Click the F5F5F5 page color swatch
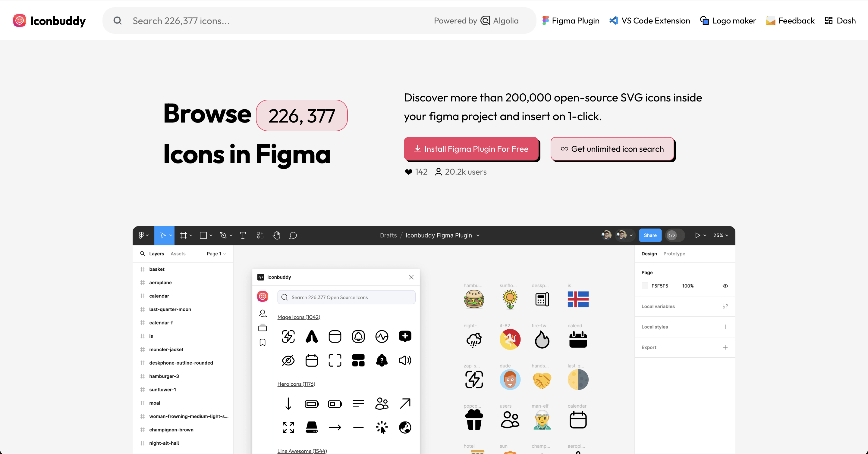The width and height of the screenshot is (868, 454). (645, 286)
